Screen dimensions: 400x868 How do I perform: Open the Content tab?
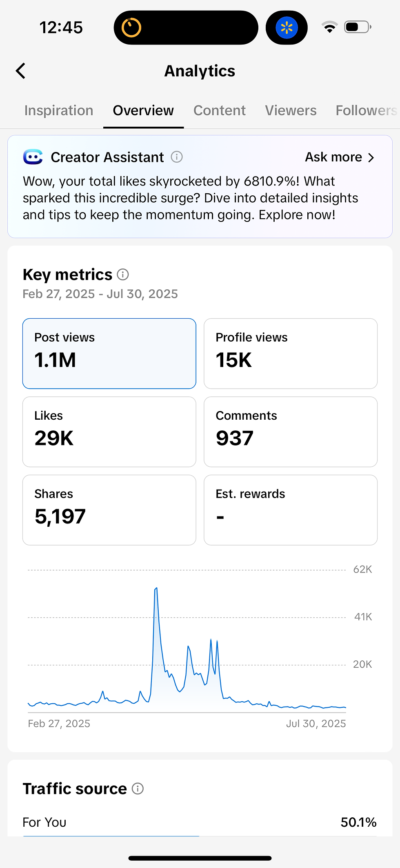[x=220, y=110]
